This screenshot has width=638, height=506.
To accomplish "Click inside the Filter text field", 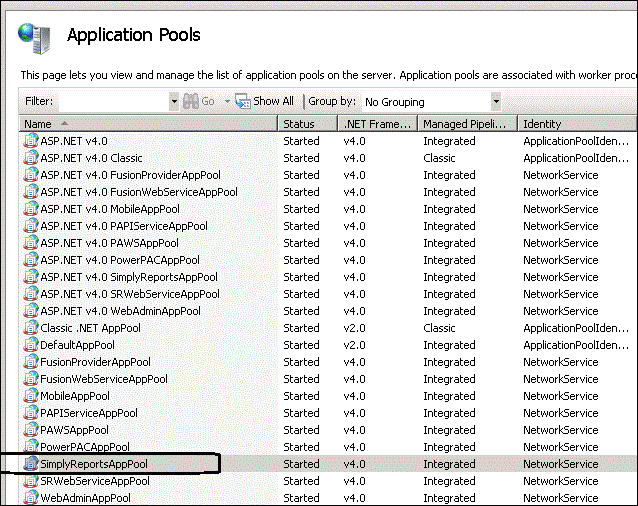I will (113, 101).
